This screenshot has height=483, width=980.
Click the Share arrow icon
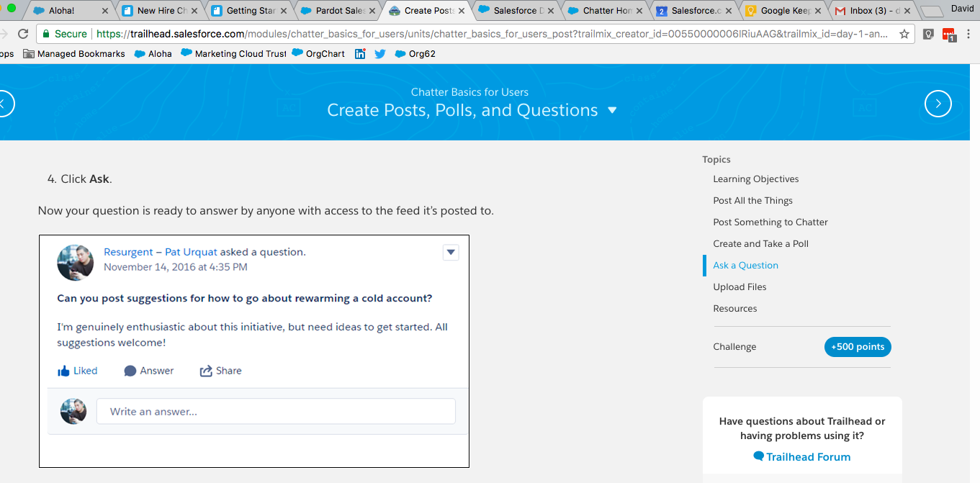pos(206,371)
